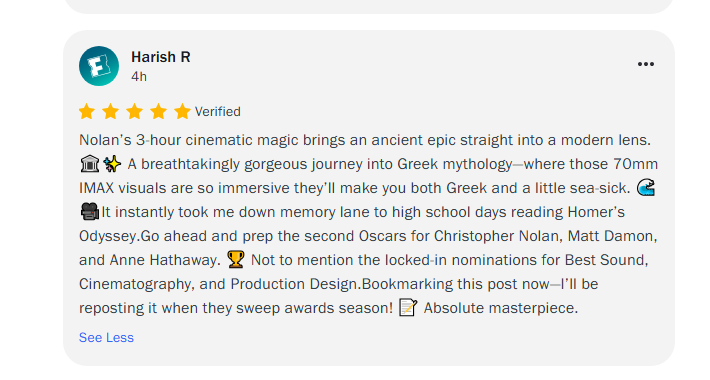Screen dimensions: 710x380
Task: Click the sparkles emoji
Action: point(112,164)
